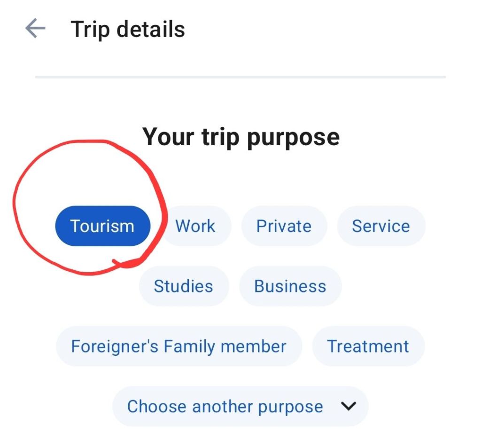The image size is (481, 448).
Task: Open the Choose another purpose dropdown
Action: pos(240,407)
